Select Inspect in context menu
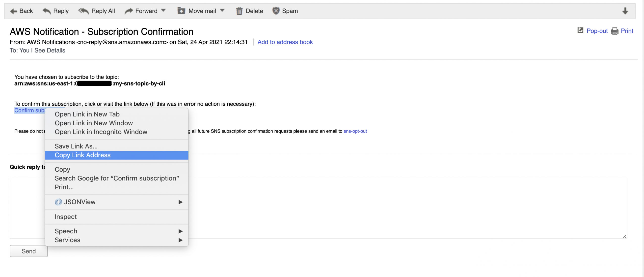The image size is (644, 277). pyautogui.click(x=116, y=217)
